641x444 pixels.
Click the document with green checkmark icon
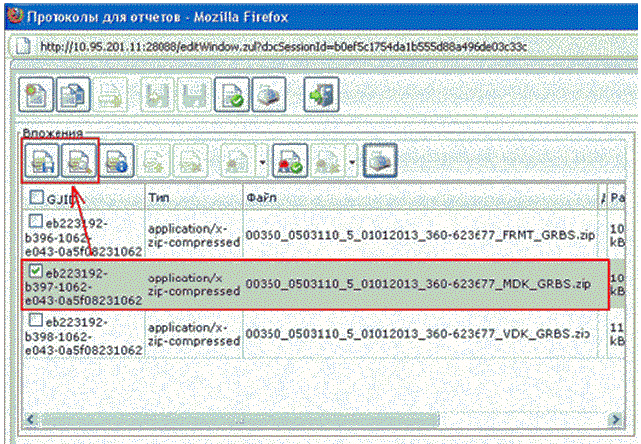[x=235, y=97]
